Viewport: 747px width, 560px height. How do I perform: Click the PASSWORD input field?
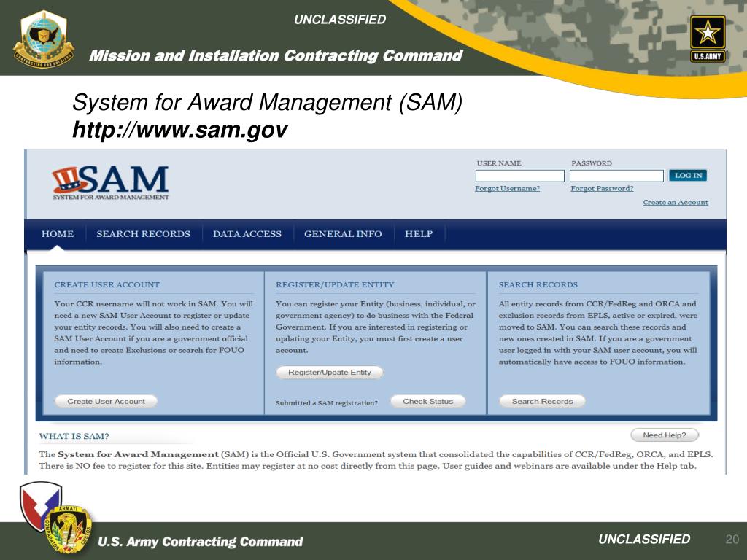[x=616, y=176]
